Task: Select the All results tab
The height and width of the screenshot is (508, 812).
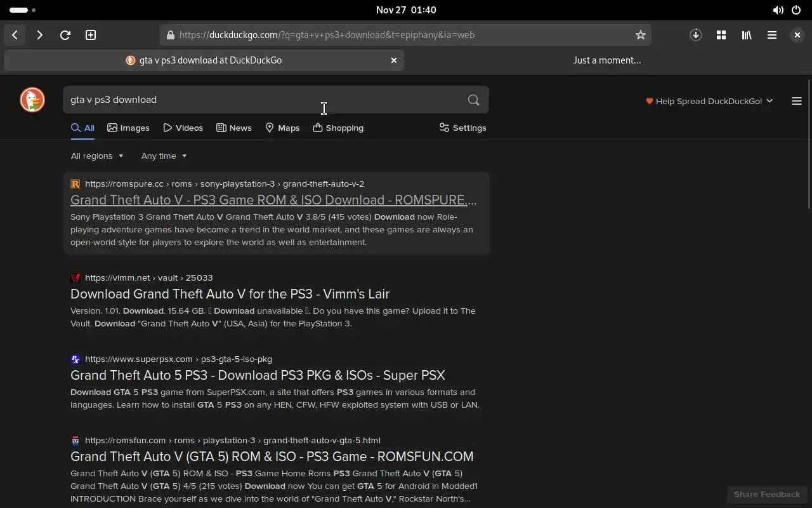Action: click(82, 128)
